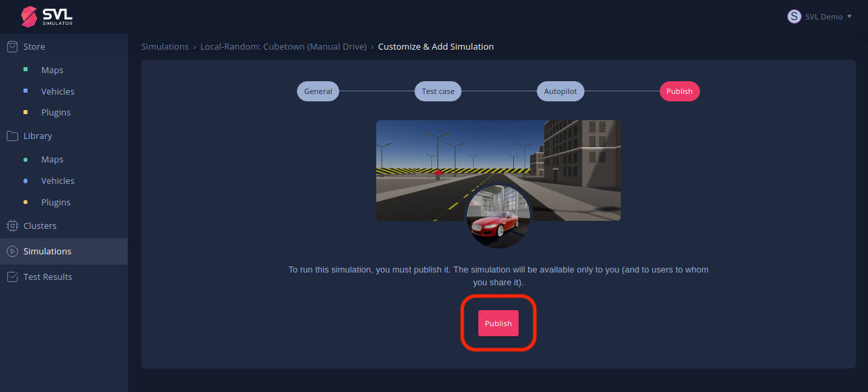Click the Simulations play icon

(x=11, y=251)
